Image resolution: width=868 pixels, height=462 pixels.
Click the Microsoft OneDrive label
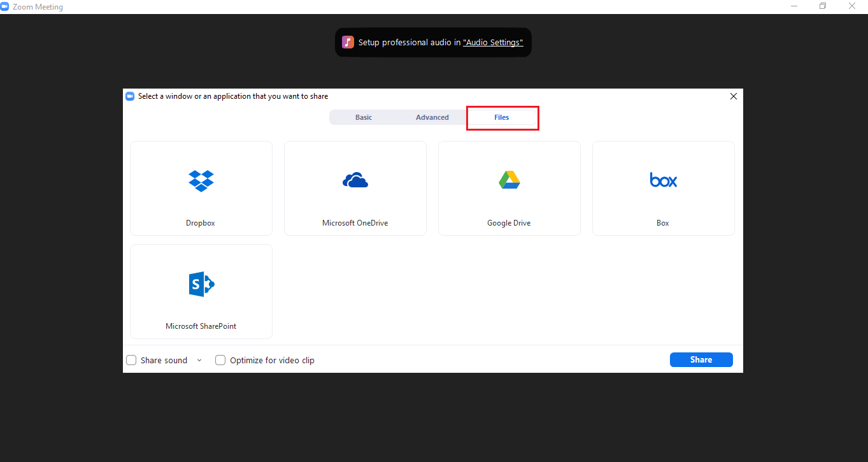(x=355, y=223)
